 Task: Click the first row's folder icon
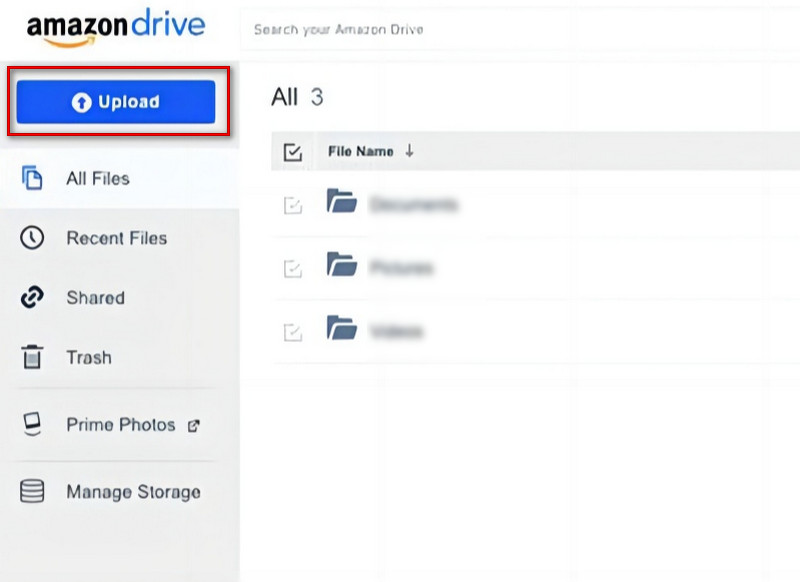pyautogui.click(x=342, y=200)
